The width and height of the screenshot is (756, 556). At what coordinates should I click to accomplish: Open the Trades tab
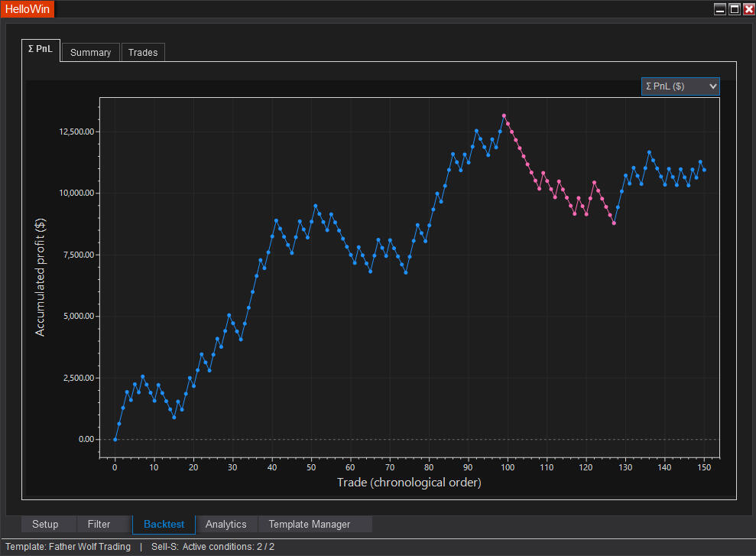tap(143, 52)
